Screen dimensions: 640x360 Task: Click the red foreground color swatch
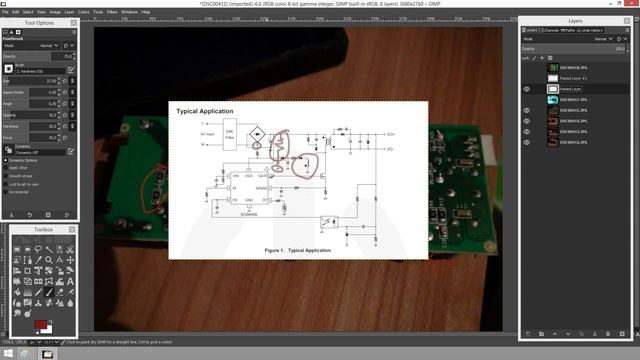(41, 324)
